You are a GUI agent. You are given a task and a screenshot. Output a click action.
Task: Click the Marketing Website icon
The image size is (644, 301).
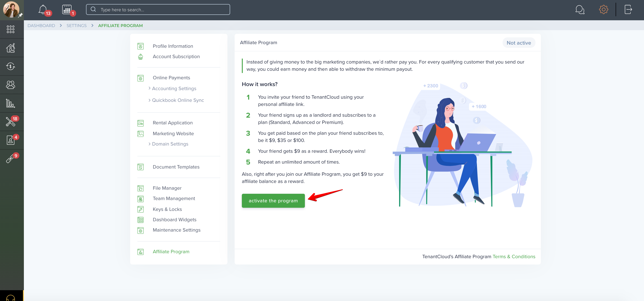[x=141, y=134]
